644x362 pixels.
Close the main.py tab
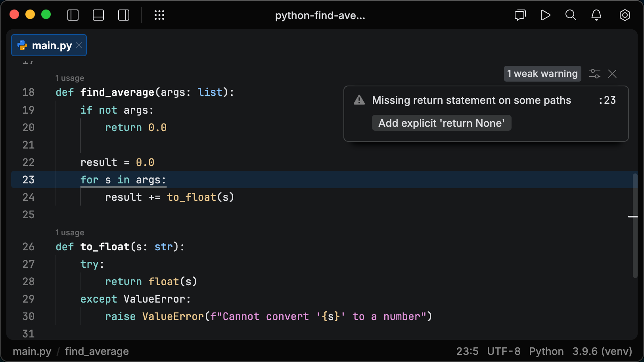pos(79,46)
